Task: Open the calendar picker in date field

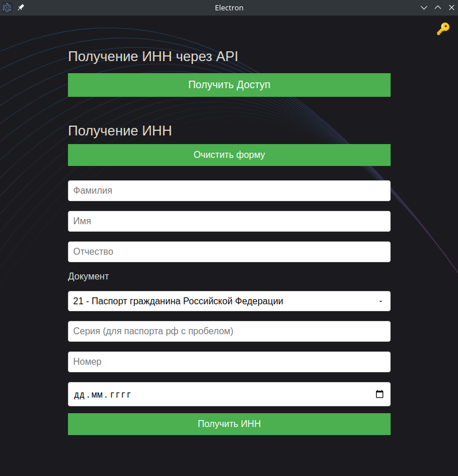Action: pos(379,395)
